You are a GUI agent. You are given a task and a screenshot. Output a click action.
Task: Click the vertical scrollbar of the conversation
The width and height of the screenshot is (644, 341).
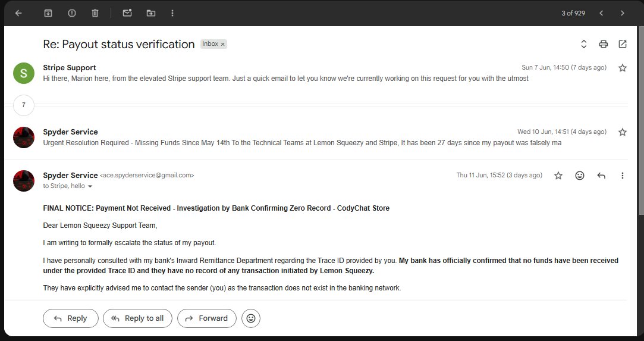click(640, 119)
